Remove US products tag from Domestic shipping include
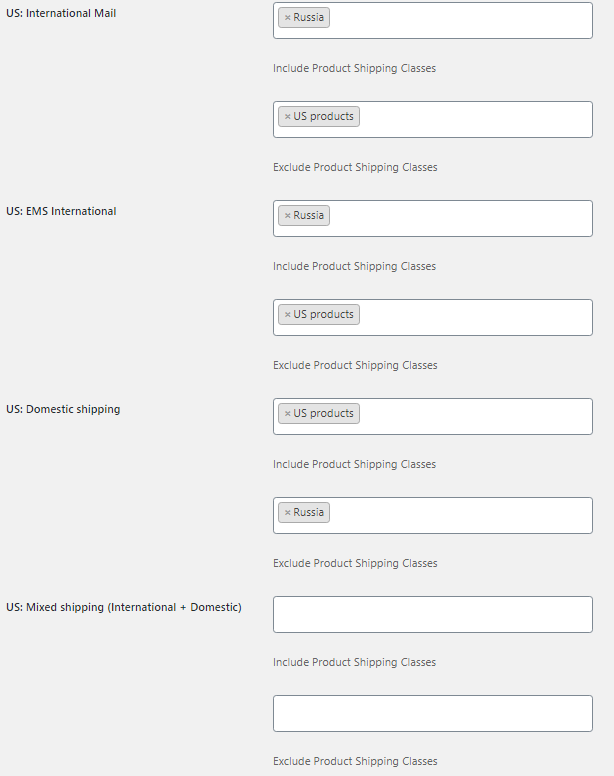 pyautogui.click(x=287, y=414)
